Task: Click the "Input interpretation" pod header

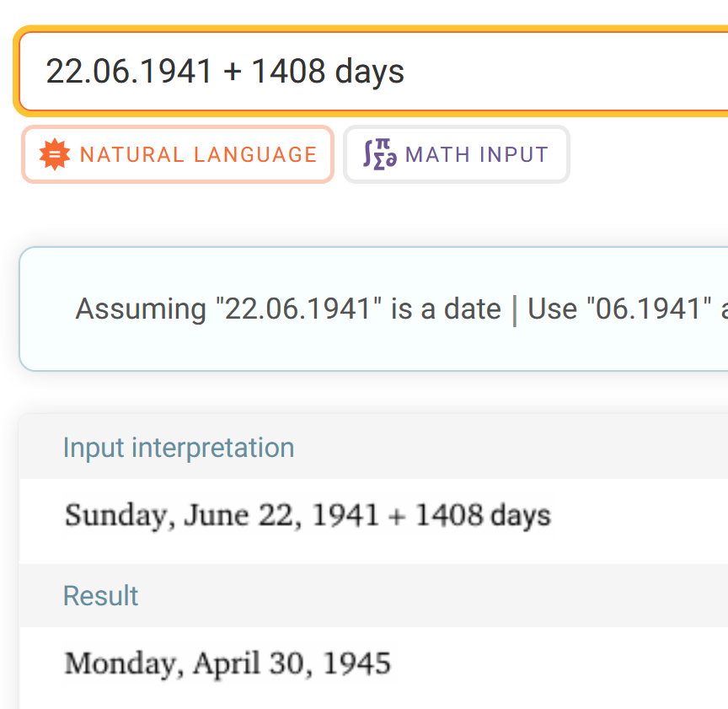Action: (179, 448)
